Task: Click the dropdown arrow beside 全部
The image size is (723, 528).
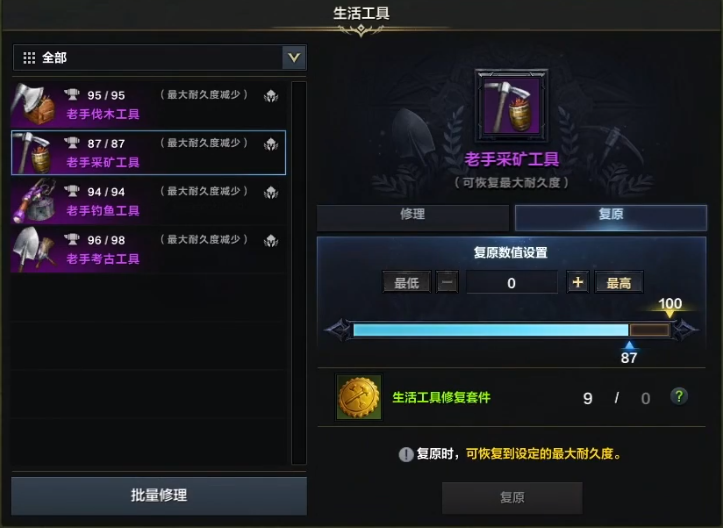Action: click(294, 58)
